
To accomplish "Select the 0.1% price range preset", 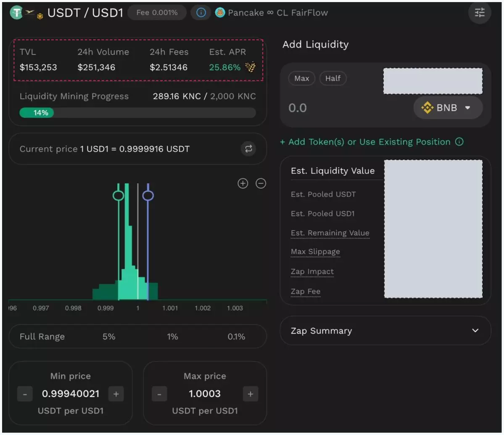I will point(236,337).
